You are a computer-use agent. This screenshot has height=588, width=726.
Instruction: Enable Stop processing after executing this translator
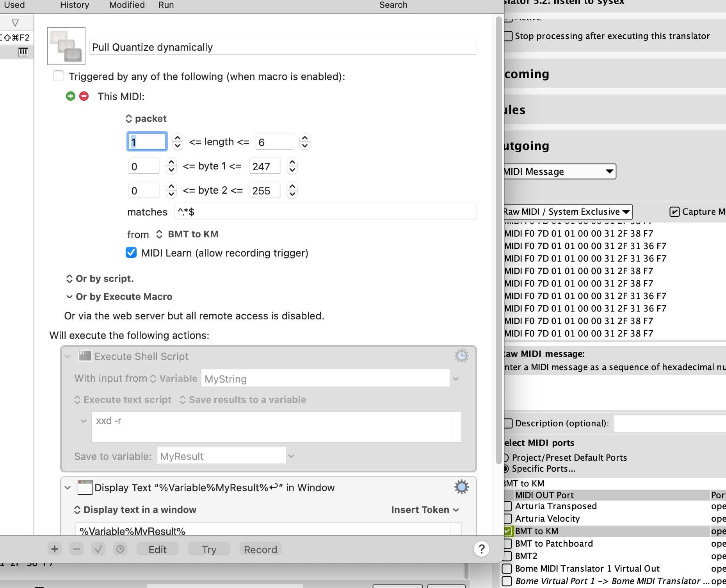pyautogui.click(x=508, y=36)
